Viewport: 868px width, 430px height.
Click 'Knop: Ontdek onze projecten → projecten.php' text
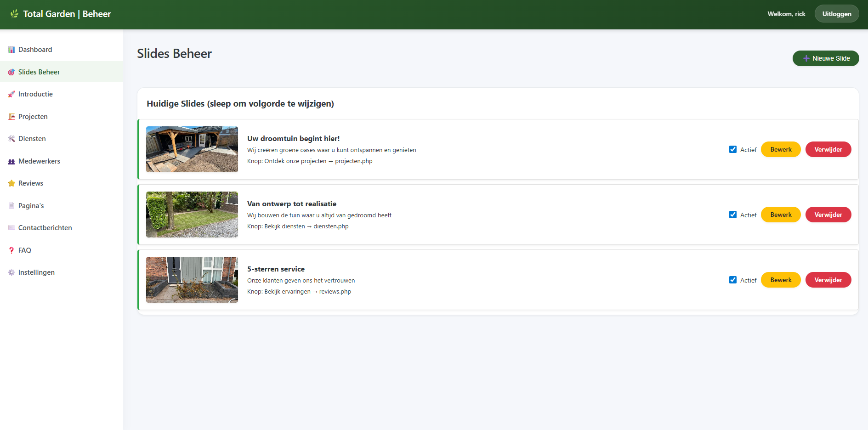point(310,161)
